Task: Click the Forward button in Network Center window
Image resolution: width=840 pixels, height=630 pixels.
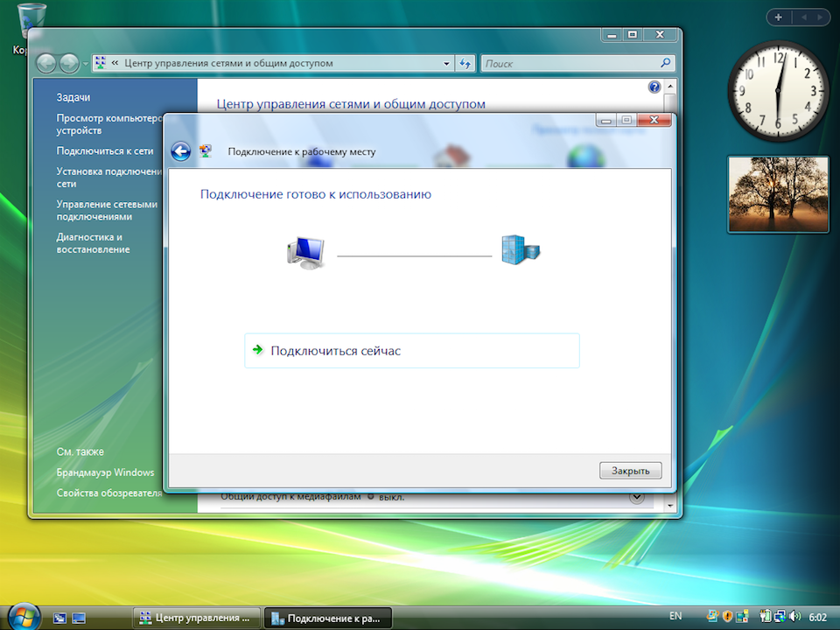Action: pos(69,64)
